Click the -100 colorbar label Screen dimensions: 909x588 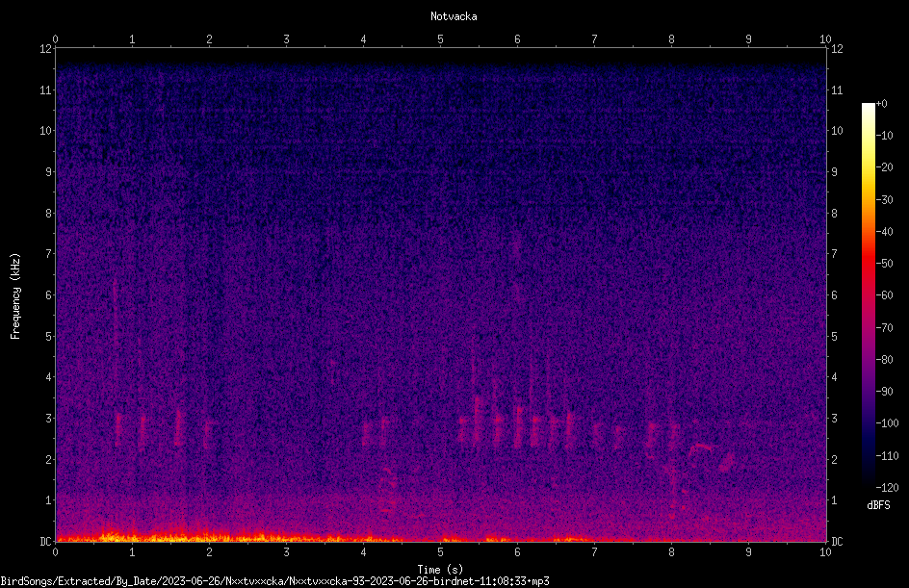pos(887,423)
